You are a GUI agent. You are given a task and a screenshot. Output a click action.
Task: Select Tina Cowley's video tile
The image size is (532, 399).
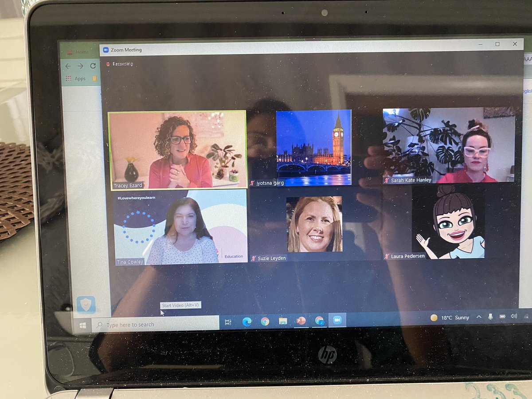pyautogui.click(x=181, y=227)
